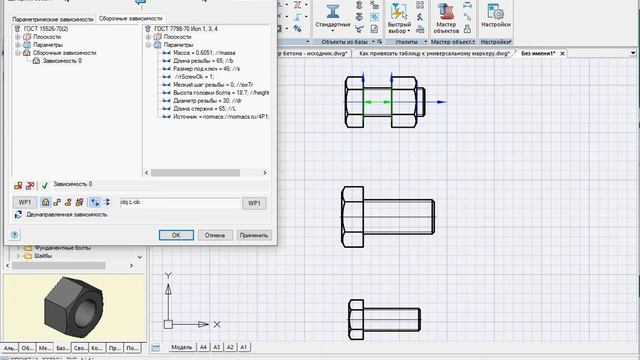Image resolution: width=640 pixels, height=360 pixels.
Task: Expand the Шайбы folder
Action: [x=18, y=256]
